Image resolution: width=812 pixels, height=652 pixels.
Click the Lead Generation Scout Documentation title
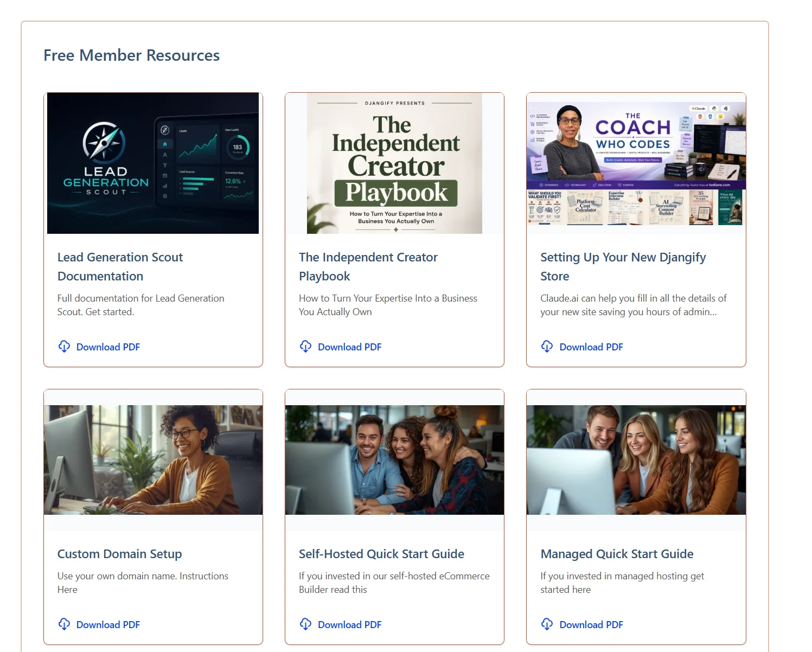120,266
